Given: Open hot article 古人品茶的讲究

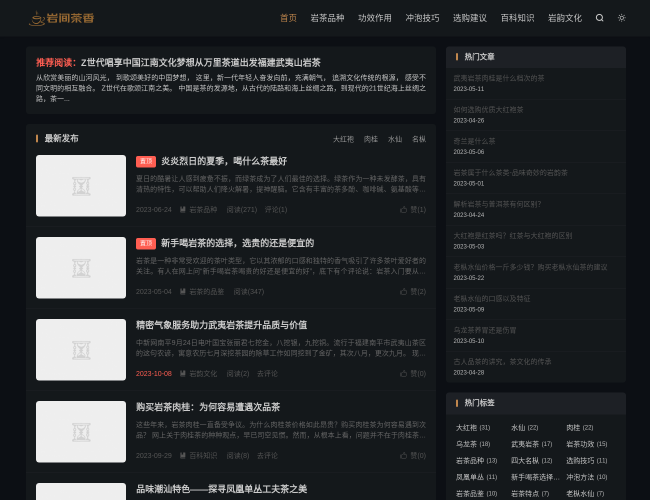Looking at the screenshot, I should [502, 362].
